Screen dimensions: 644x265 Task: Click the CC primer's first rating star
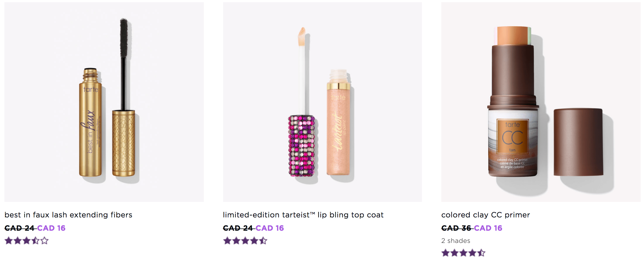[x=445, y=253]
